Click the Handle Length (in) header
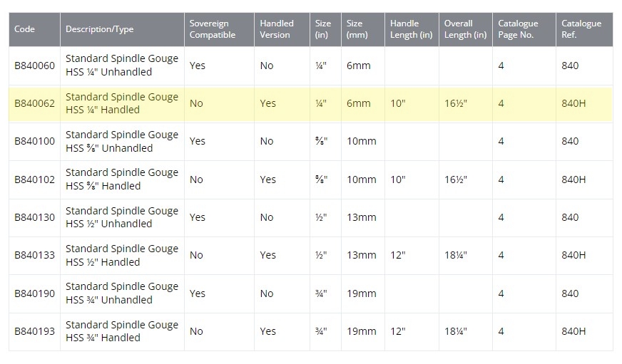 tap(411, 29)
